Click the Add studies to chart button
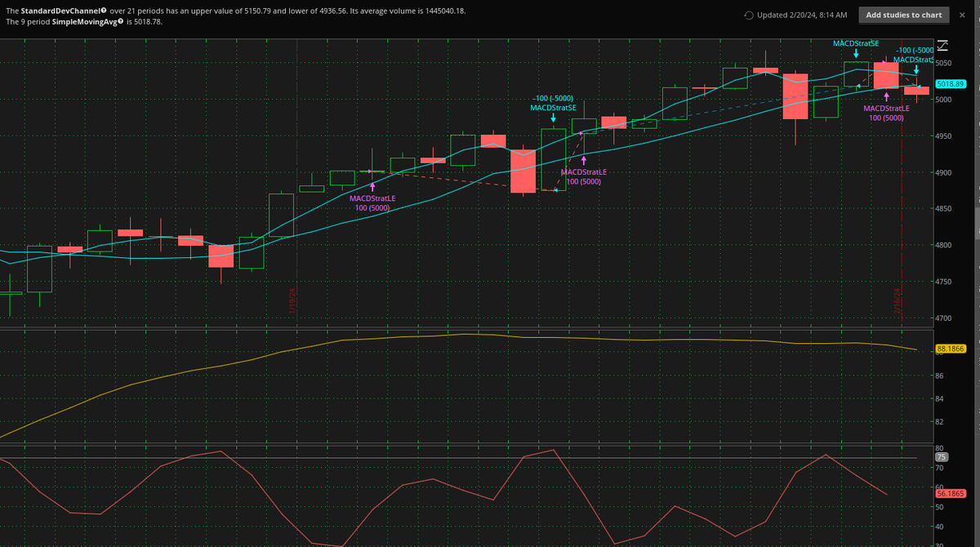The width and height of the screenshot is (980, 547). point(903,14)
